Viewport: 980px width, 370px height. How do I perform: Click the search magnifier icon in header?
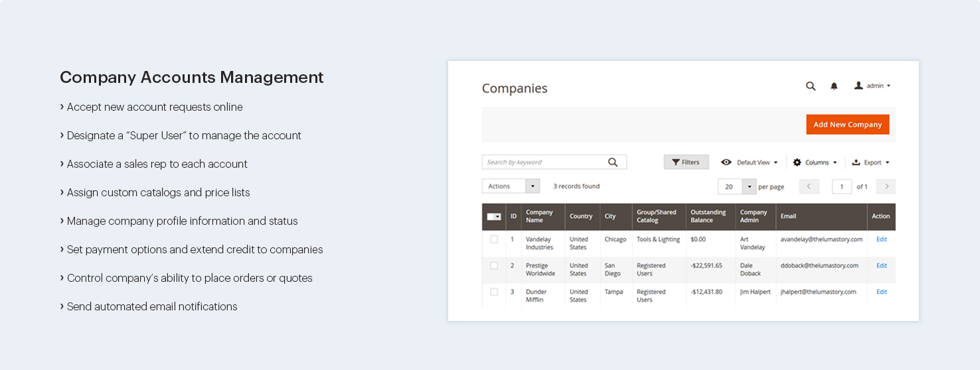coord(810,86)
